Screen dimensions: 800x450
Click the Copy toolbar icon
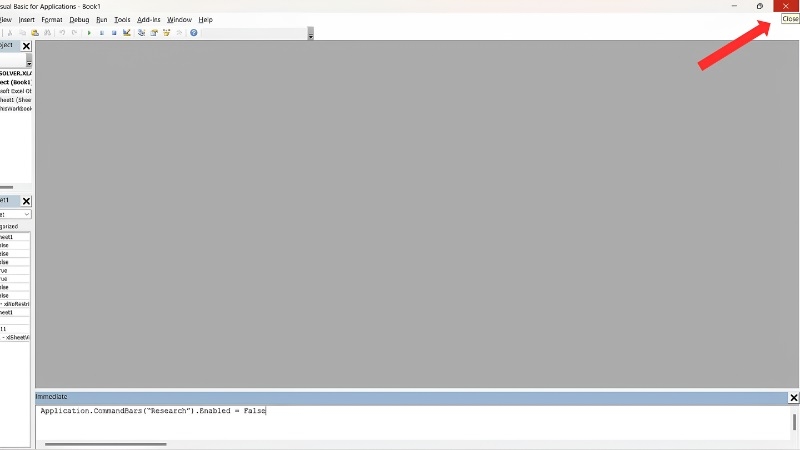(22, 33)
